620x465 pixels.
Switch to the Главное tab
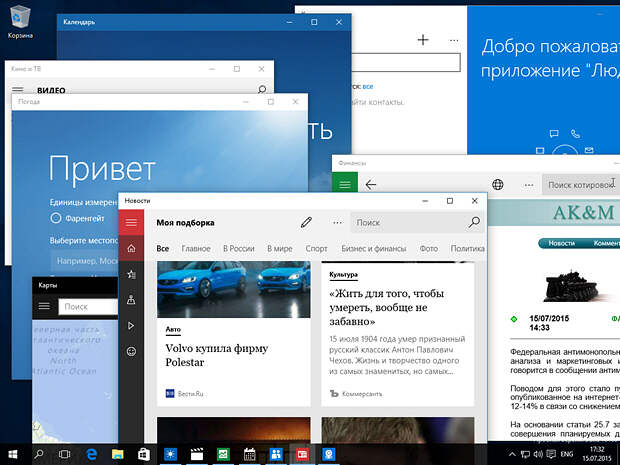coord(196,248)
